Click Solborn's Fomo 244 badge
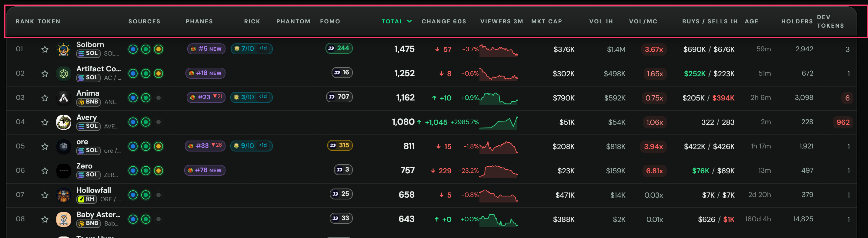Image resolution: width=868 pixels, height=238 pixels. click(x=339, y=48)
